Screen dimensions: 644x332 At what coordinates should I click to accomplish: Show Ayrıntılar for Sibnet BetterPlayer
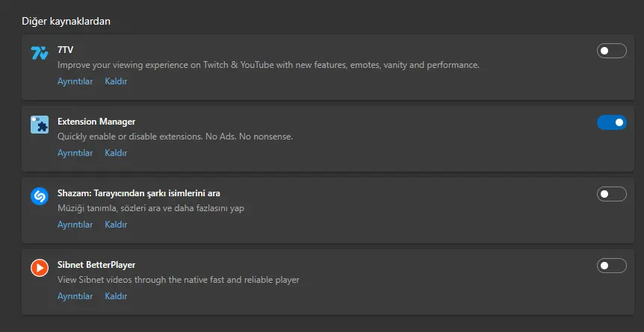pos(75,296)
